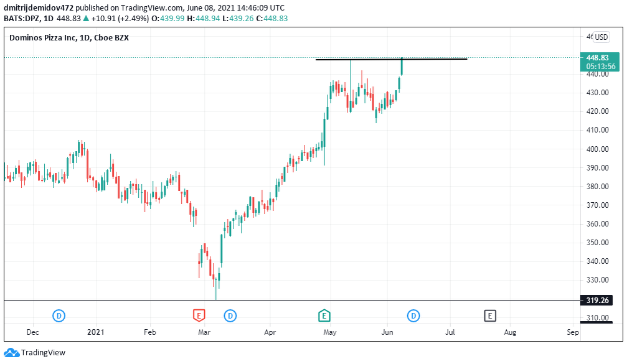This screenshot has width=627, height=364.
Task: Click the BATS:DPZ symbol text
Action: tap(22, 19)
